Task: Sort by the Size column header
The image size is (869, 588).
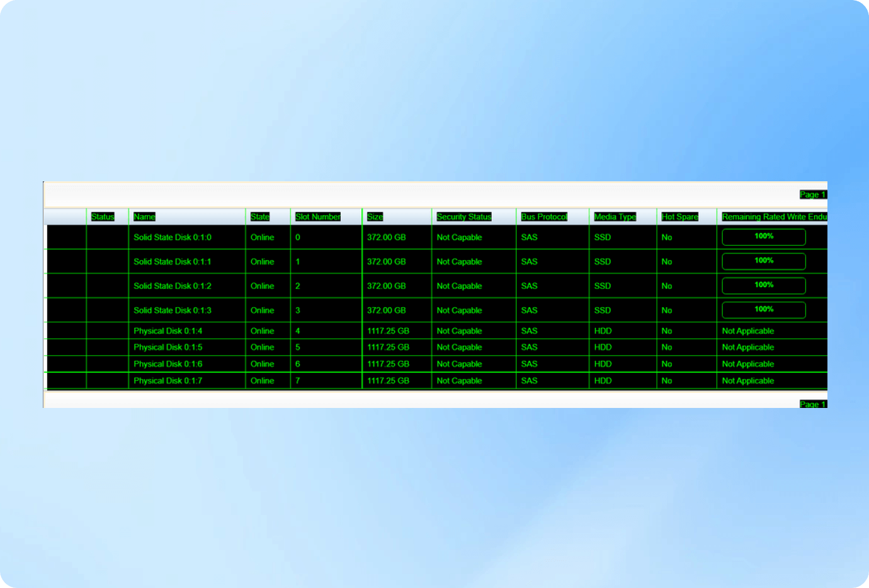Action: [375, 217]
